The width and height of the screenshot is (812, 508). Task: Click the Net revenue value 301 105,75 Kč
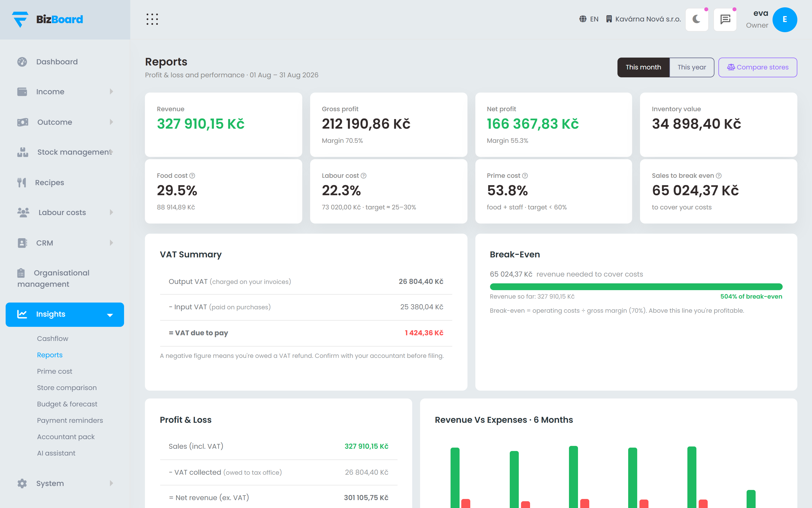[366, 498]
